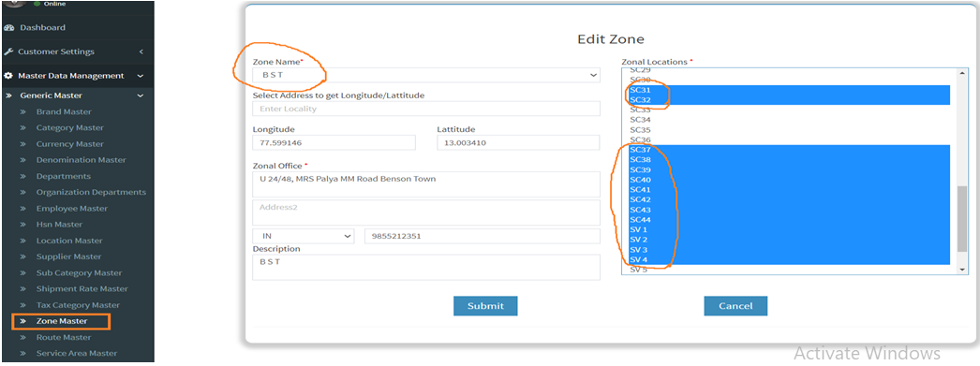980x366 pixels.
Task: Go to Hsn Master
Action: coord(59,225)
